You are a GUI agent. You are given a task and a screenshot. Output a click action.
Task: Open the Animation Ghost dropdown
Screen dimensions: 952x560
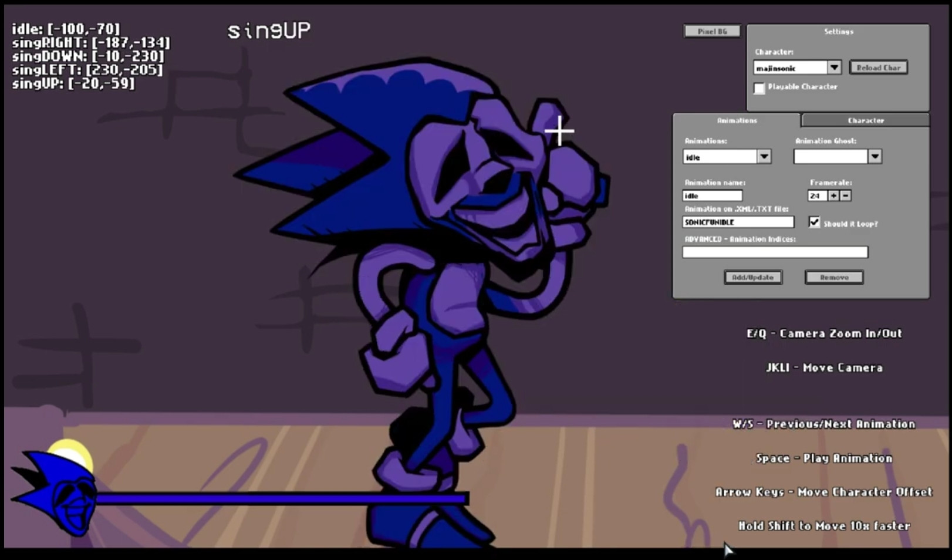pos(875,156)
